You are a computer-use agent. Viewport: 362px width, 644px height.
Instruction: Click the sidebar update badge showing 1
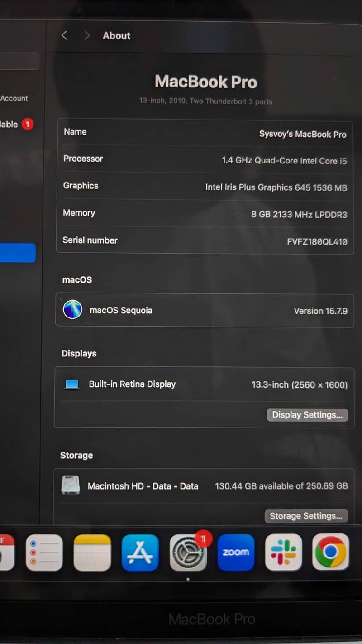pos(27,124)
